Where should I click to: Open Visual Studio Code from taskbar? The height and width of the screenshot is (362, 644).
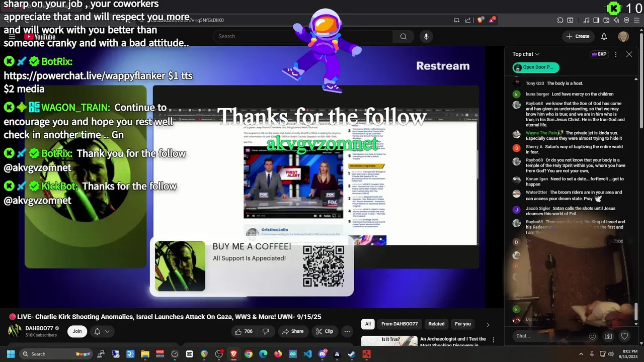click(307, 354)
